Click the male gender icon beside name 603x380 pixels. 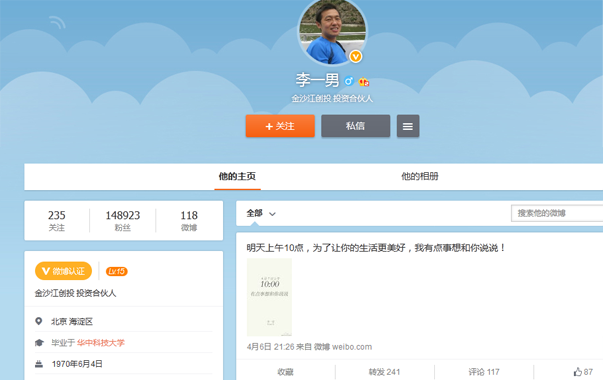click(349, 81)
